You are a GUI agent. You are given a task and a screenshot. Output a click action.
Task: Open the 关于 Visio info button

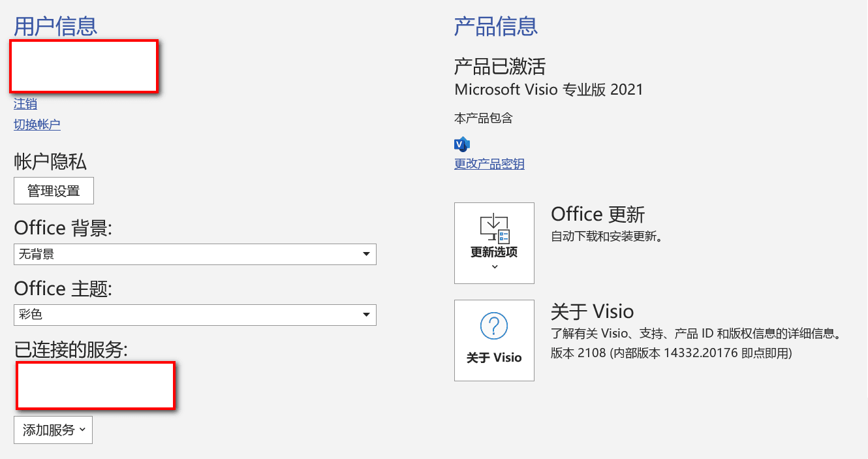pos(494,340)
